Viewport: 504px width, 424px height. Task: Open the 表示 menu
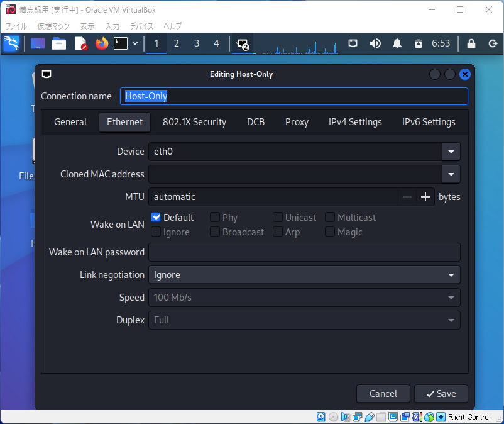click(x=87, y=26)
